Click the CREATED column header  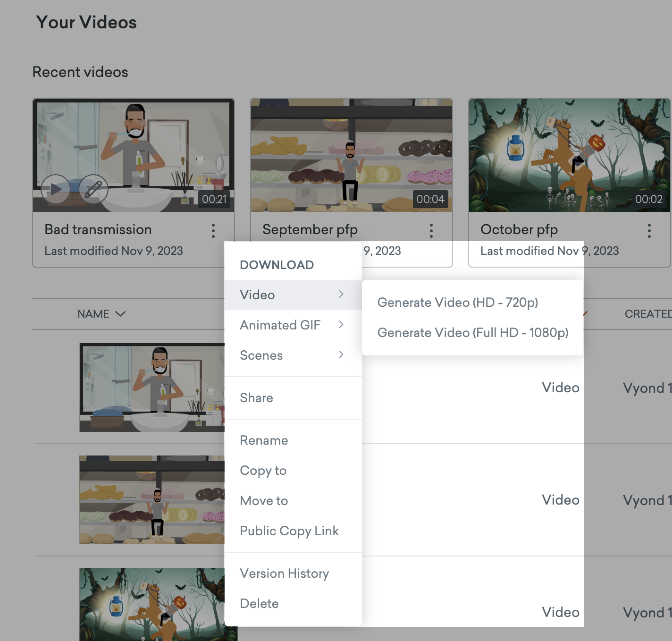tap(648, 314)
